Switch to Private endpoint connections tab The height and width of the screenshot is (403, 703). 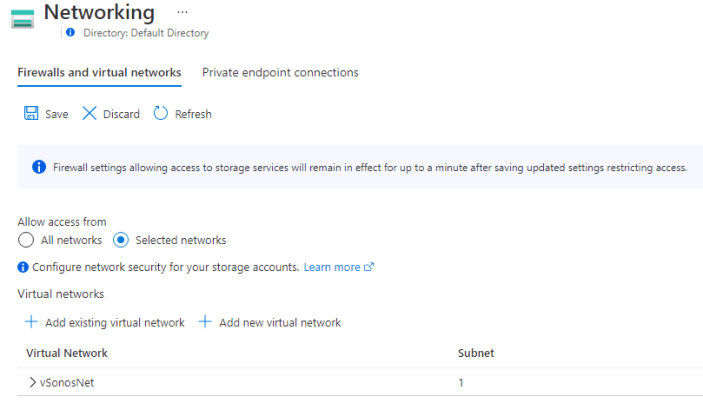pyautogui.click(x=280, y=73)
